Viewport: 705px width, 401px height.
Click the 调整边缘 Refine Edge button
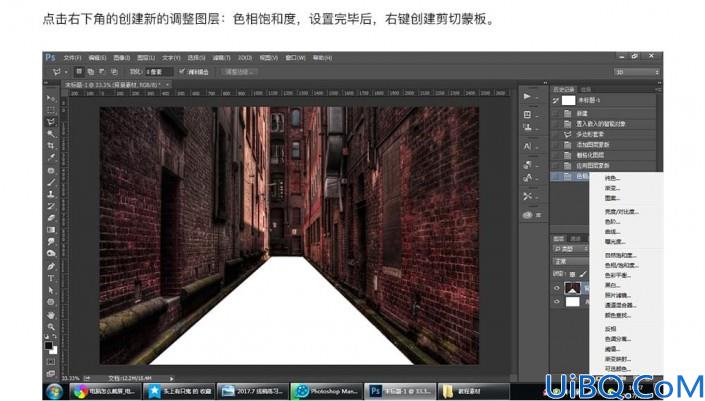click(239, 72)
